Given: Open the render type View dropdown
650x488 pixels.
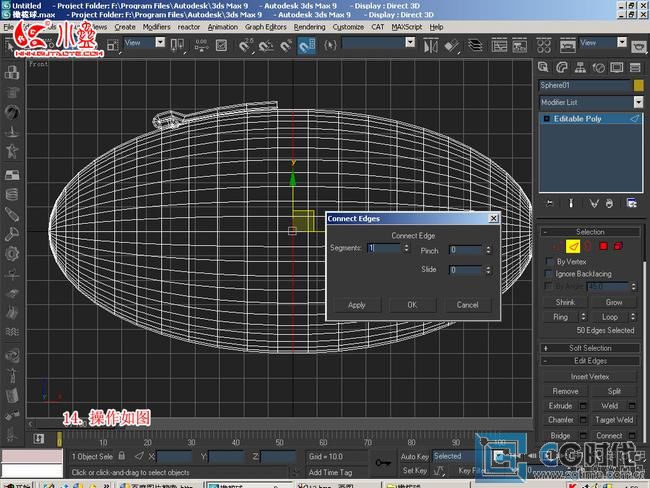Looking at the screenshot, I should pos(622,42).
